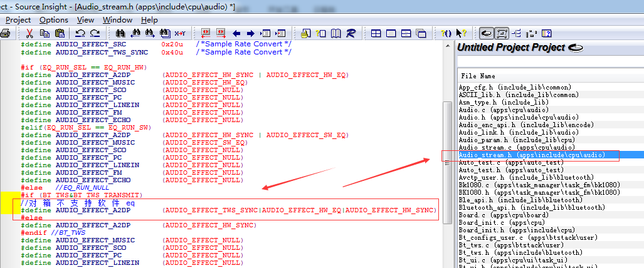Open the Search Files binoculars icon
Image resolution: width=644 pixels, height=268 pixels.
coord(165,33)
